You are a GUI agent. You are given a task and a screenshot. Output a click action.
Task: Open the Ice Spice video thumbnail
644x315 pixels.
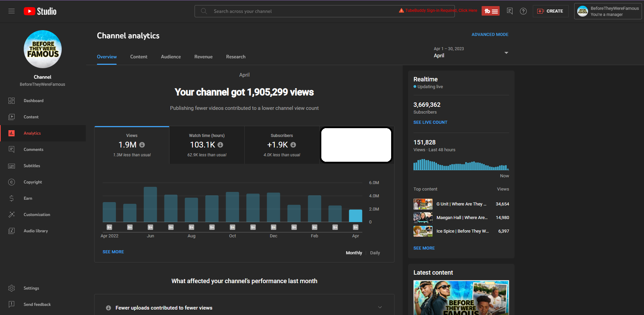(423, 231)
